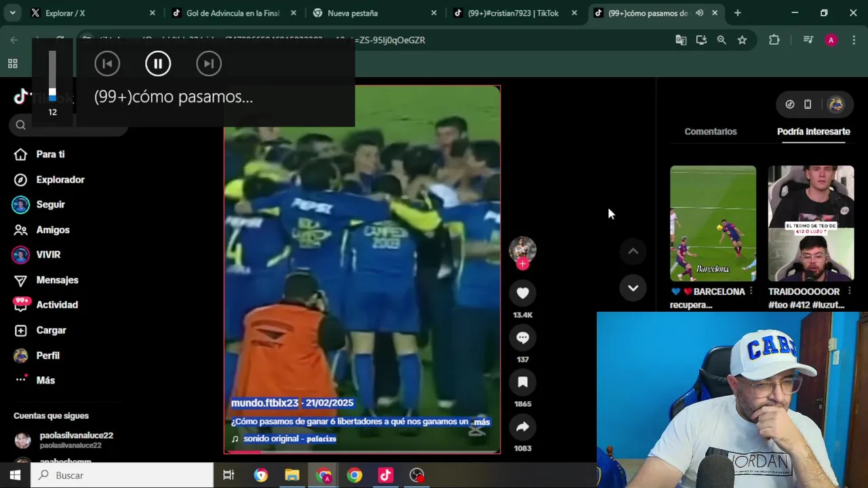Open the sonido original palacixs sound link
868x488 pixels.
290,439
